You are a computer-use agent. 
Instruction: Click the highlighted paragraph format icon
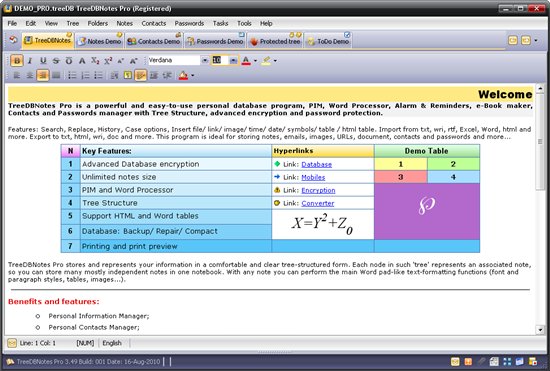141,75
